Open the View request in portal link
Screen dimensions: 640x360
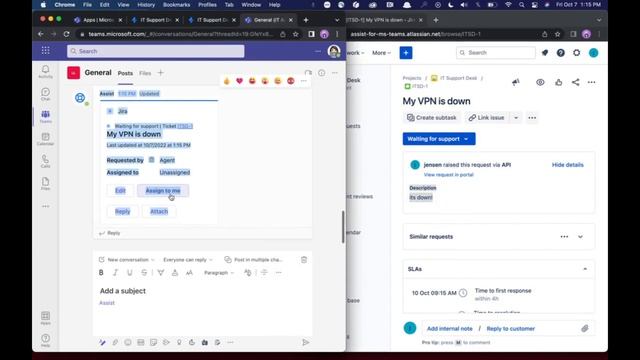pos(448,175)
